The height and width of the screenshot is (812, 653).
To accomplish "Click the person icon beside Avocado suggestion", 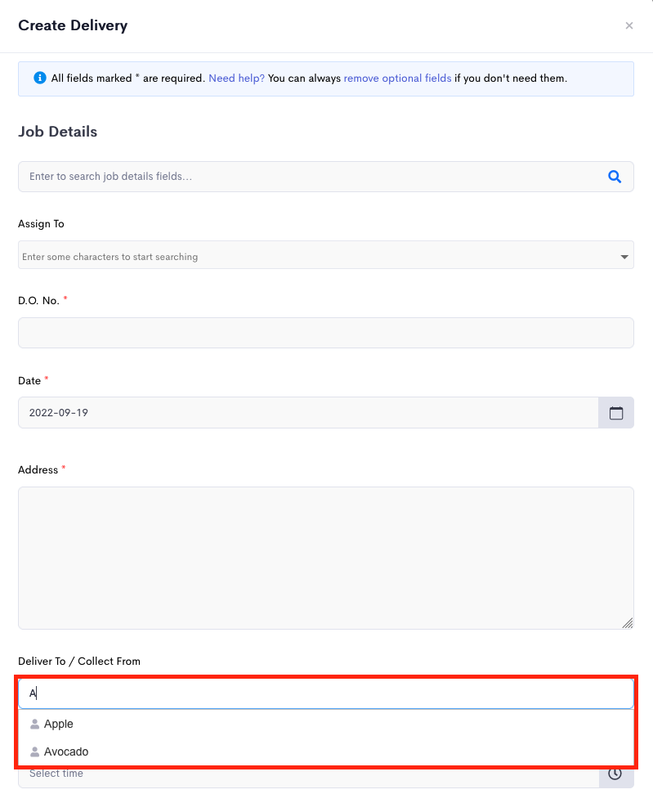I will (34, 751).
